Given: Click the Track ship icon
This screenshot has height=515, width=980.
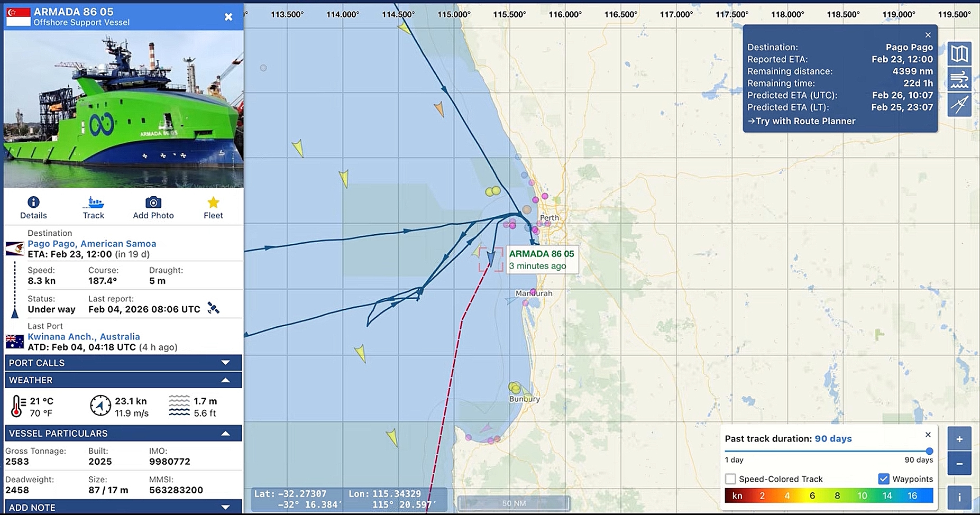Looking at the screenshot, I should (93, 203).
